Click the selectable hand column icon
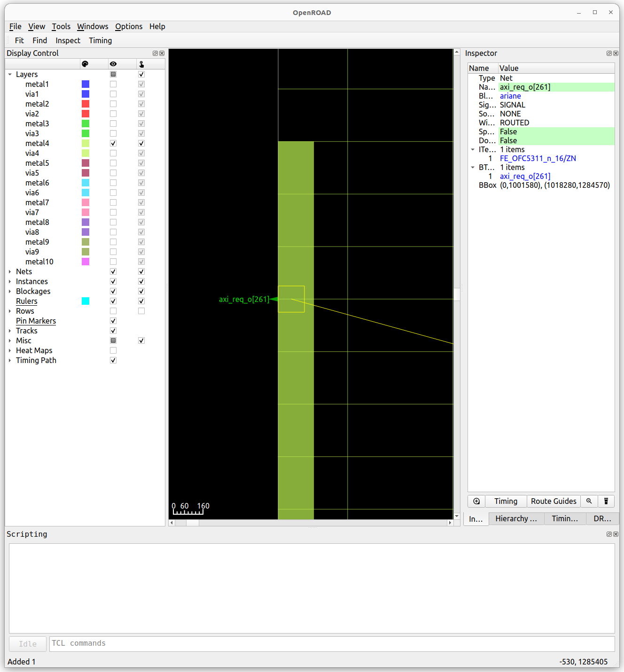The image size is (624, 672). pyautogui.click(x=141, y=63)
